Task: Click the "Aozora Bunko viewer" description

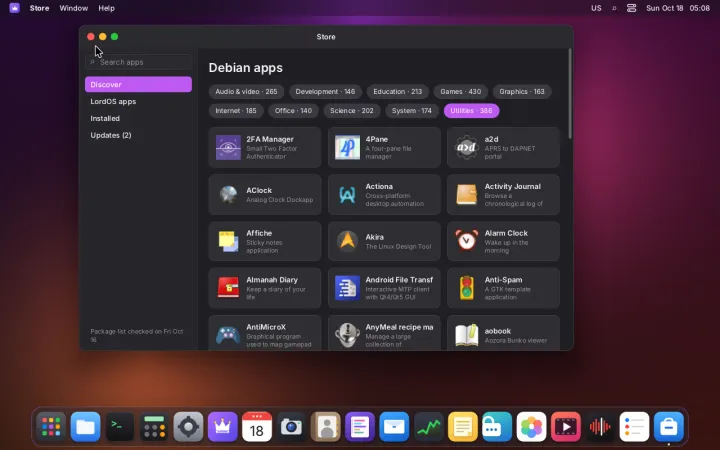Action: pos(516,340)
